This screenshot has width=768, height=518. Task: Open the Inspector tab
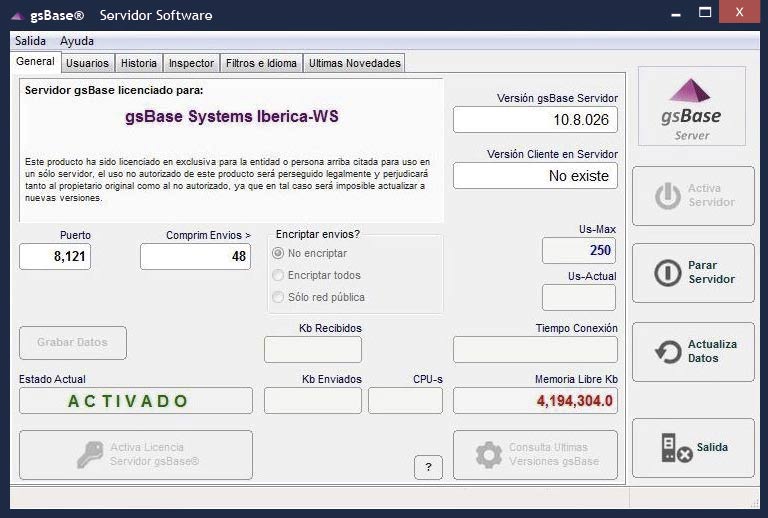click(191, 63)
